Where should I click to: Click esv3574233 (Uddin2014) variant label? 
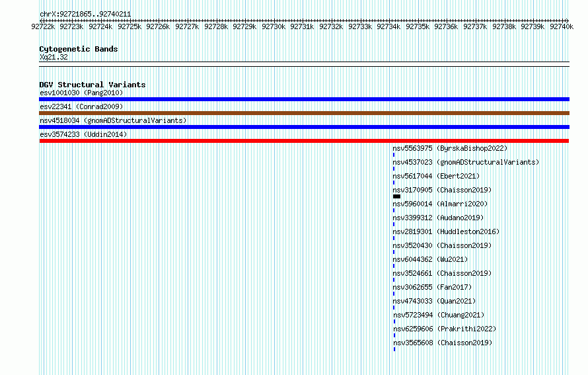83,134
